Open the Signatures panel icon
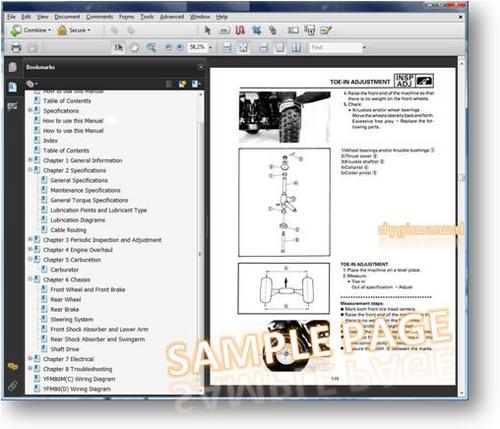 click(13, 107)
